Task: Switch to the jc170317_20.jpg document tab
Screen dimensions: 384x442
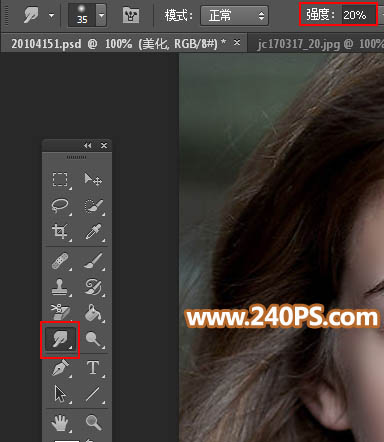Action: tap(318, 44)
